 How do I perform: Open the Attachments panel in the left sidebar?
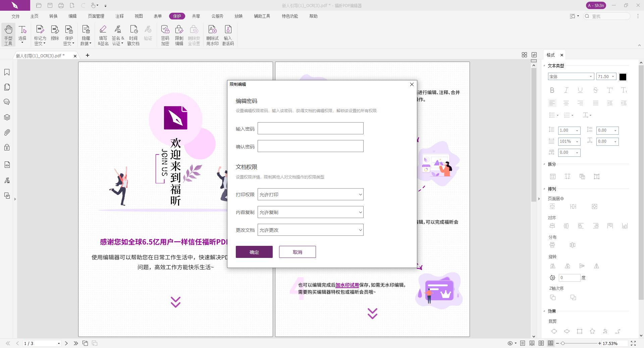[7, 132]
